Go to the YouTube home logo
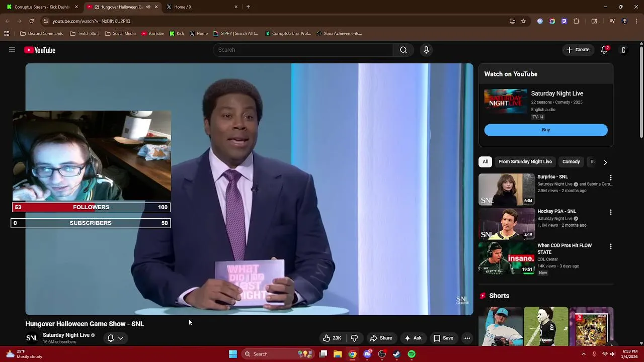This screenshot has height=362, width=644. (x=40, y=50)
